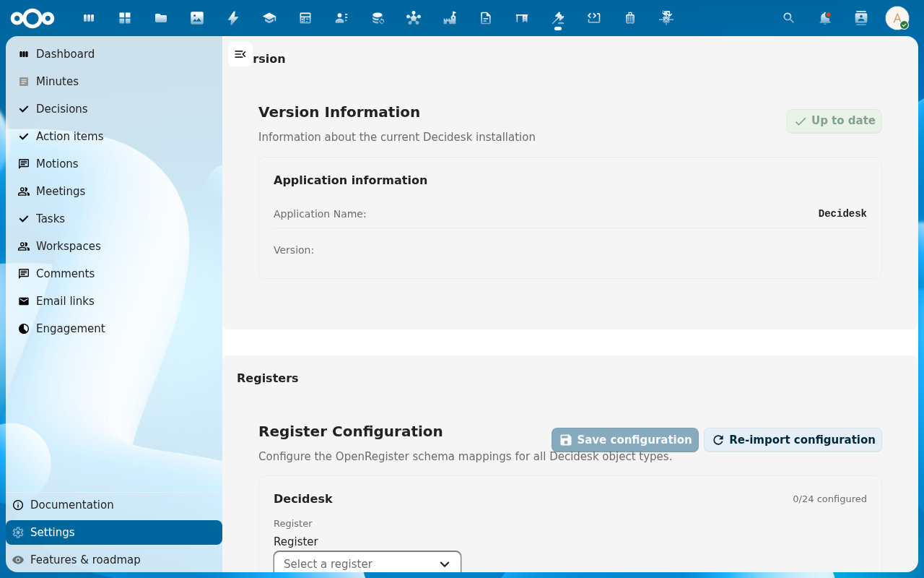Open the Activity lightning bolt app
Screen dimensions: 924x578
pyautogui.click(x=233, y=18)
